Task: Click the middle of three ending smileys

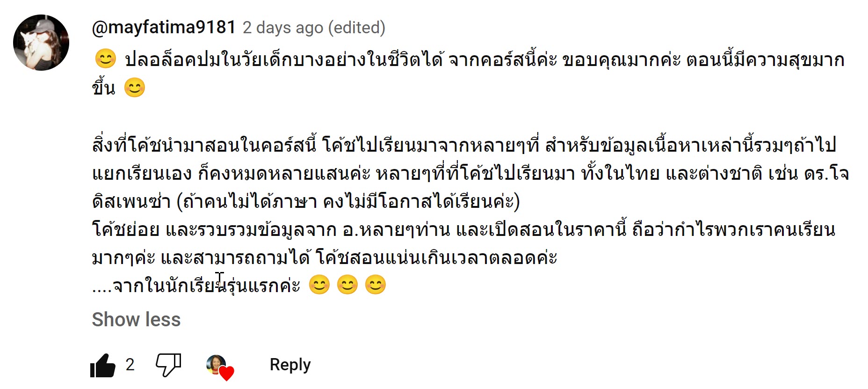Action: click(347, 285)
